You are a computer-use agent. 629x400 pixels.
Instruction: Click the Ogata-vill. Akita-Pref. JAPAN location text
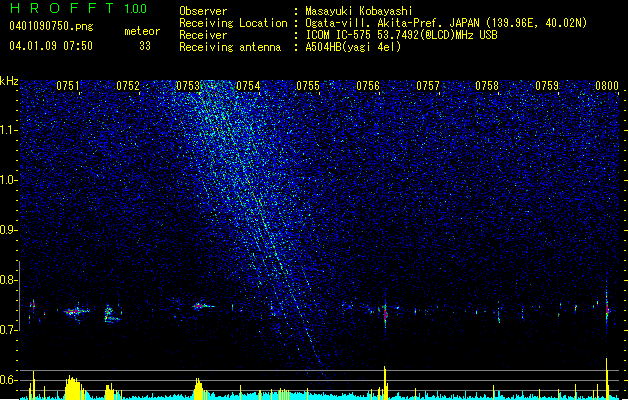[x=446, y=23]
